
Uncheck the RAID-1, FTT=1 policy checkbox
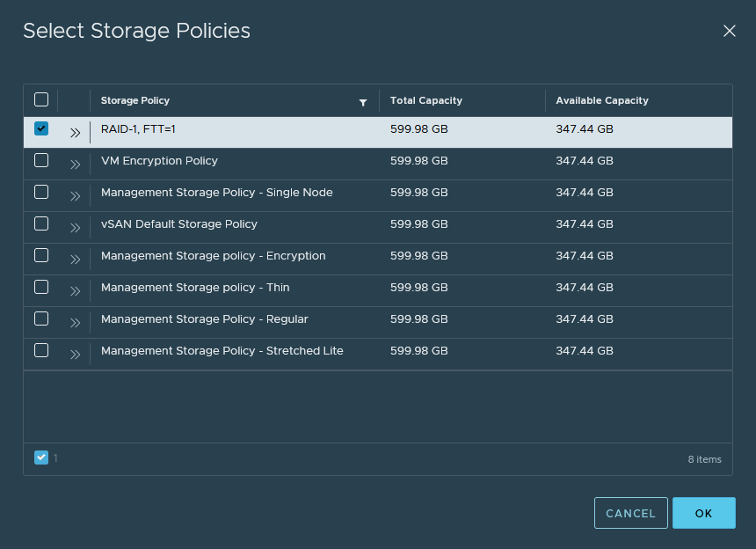41,128
